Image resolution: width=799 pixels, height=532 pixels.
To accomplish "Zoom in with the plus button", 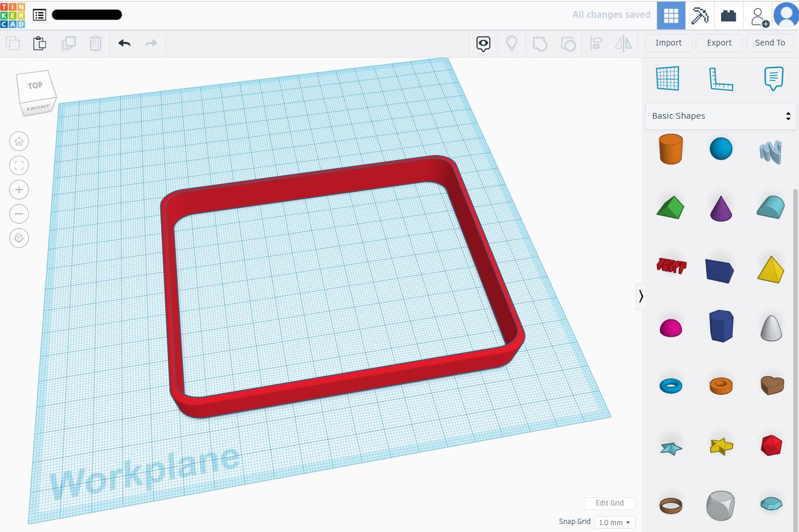I will coord(19,190).
